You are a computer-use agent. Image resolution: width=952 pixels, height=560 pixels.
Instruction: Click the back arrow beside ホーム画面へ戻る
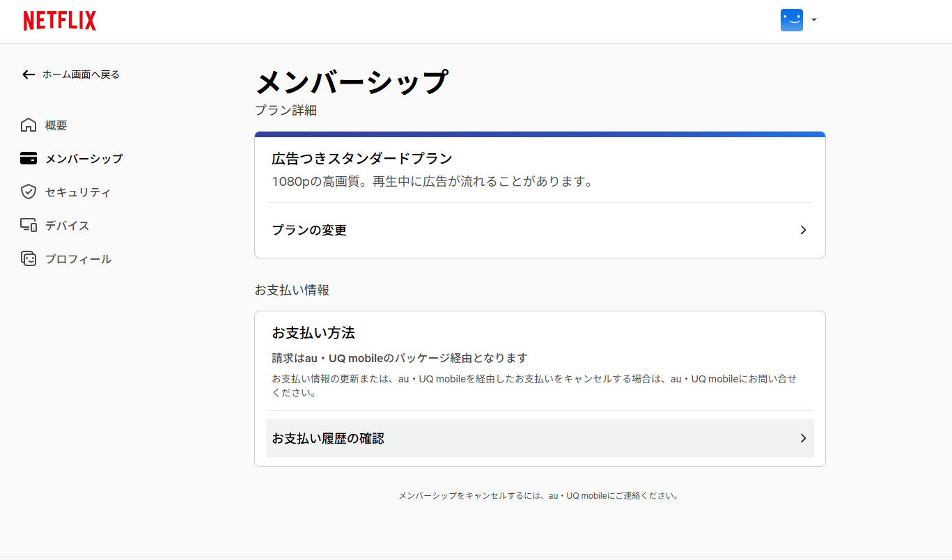[x=28, y=74]
